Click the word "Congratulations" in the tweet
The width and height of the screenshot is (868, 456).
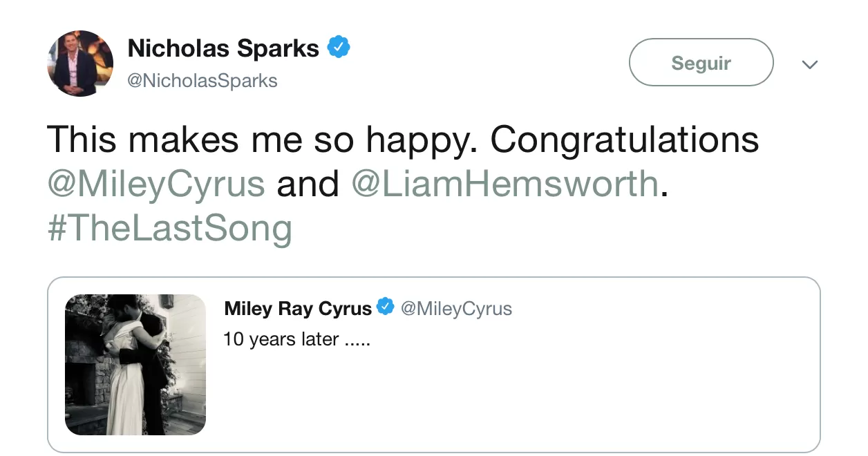(625, 140)
